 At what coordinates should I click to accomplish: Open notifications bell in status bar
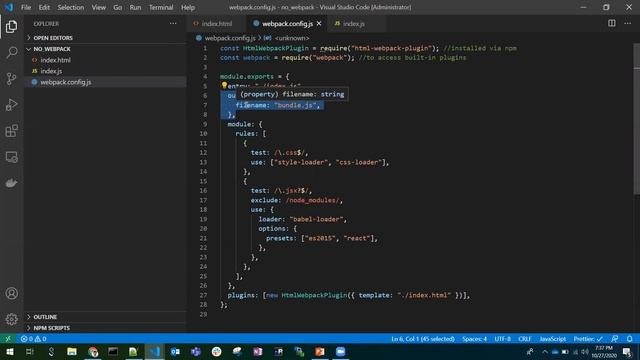[x=629, y=339]
